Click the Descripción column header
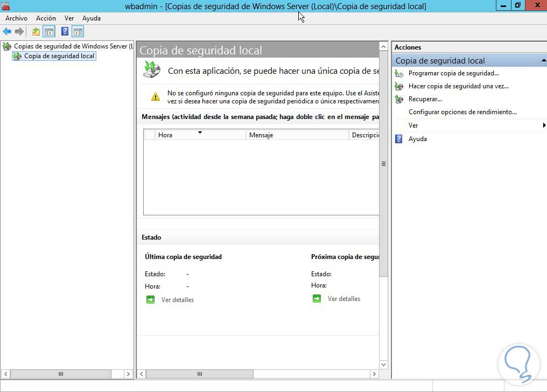The width and height of the screenshot is (547, 392). point(364,135)
